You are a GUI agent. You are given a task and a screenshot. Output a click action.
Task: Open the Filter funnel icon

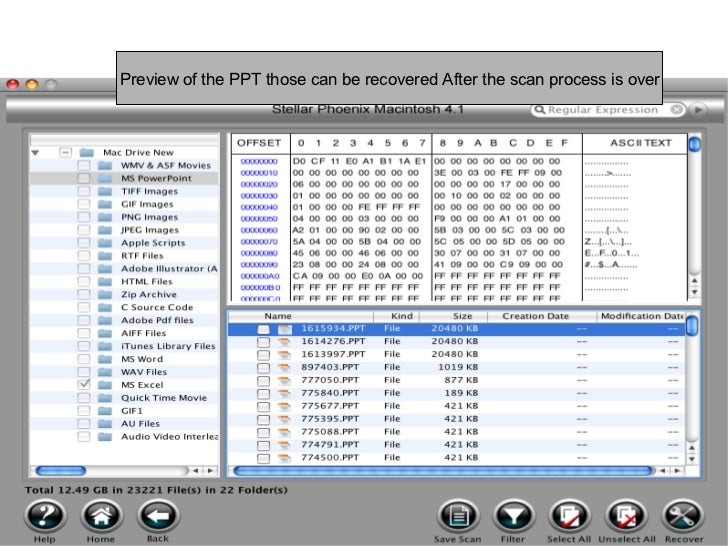pos(514,517)
